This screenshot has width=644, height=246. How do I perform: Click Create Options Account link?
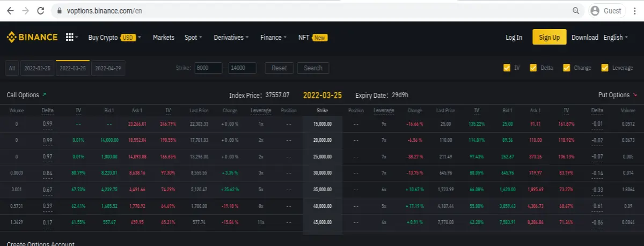[x=40, y=244]
